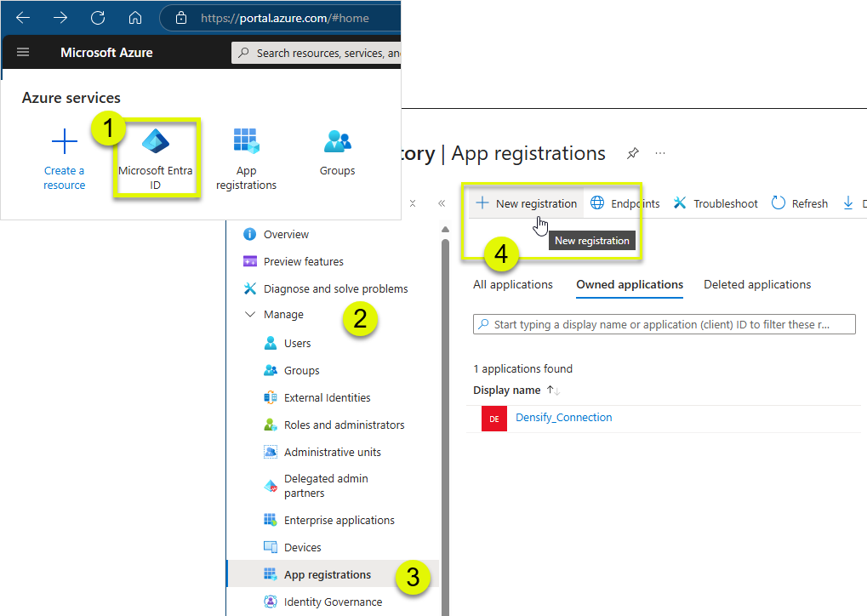The image size is (867, 616).
Task: Click the Refresh toolbar button label
Action: (x=809, y=203)
